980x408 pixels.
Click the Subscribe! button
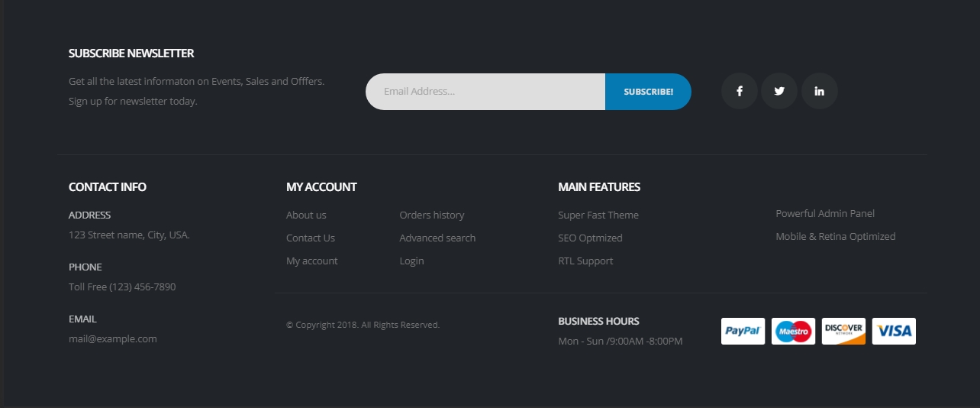point(648,92)
